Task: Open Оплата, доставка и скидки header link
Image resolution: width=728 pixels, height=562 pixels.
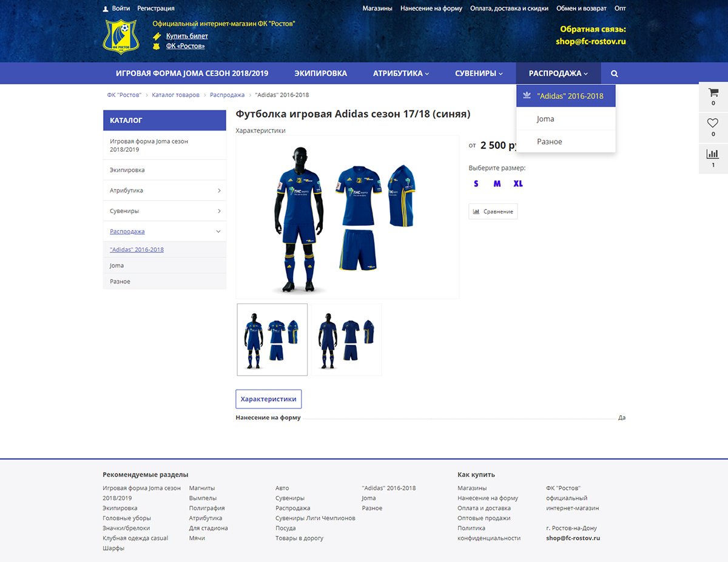Action: [x=510, y=8]
